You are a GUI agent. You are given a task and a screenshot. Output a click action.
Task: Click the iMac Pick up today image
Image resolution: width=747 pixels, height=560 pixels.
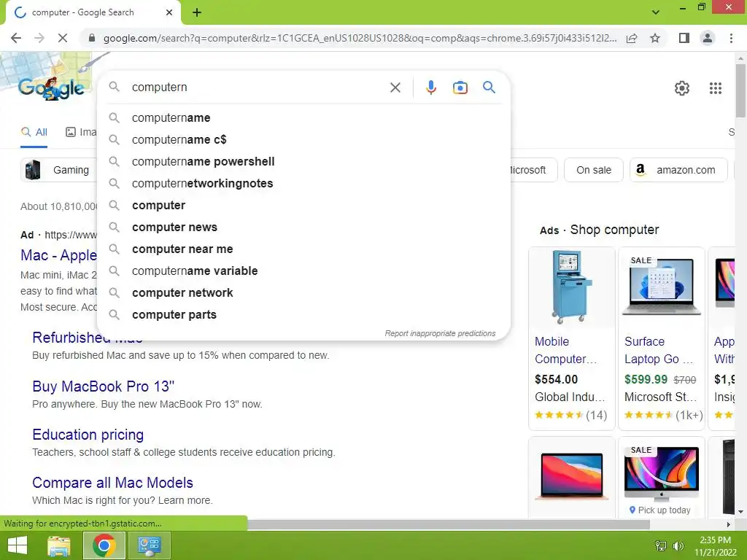[662, 474]
